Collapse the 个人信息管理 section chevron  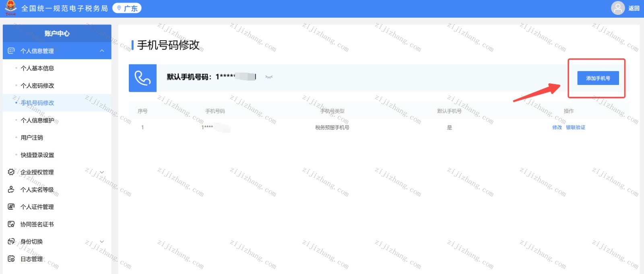click(x=102, y=51)
